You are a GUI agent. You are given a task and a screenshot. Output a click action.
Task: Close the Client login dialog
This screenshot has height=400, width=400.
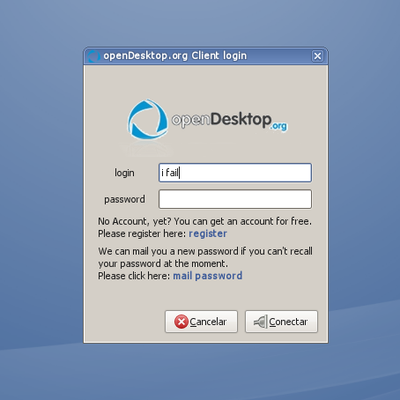coord(317,56)
